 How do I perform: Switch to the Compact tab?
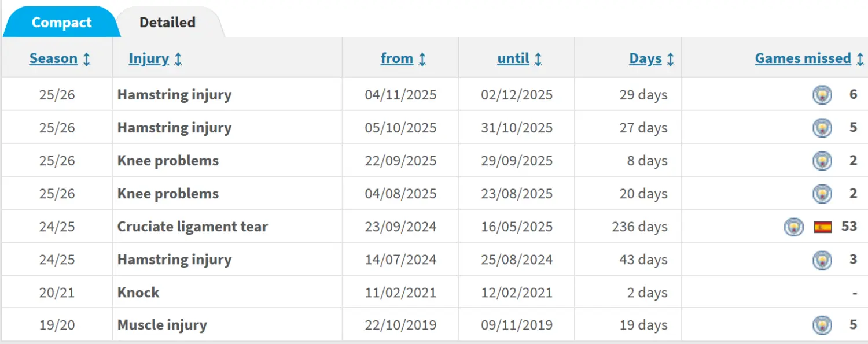(61, 23)
